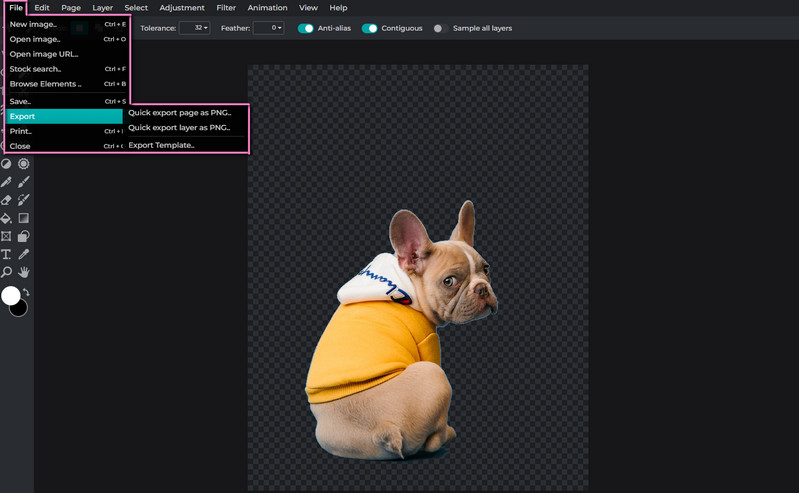Select the Pen drawing tool

[6, 182]
